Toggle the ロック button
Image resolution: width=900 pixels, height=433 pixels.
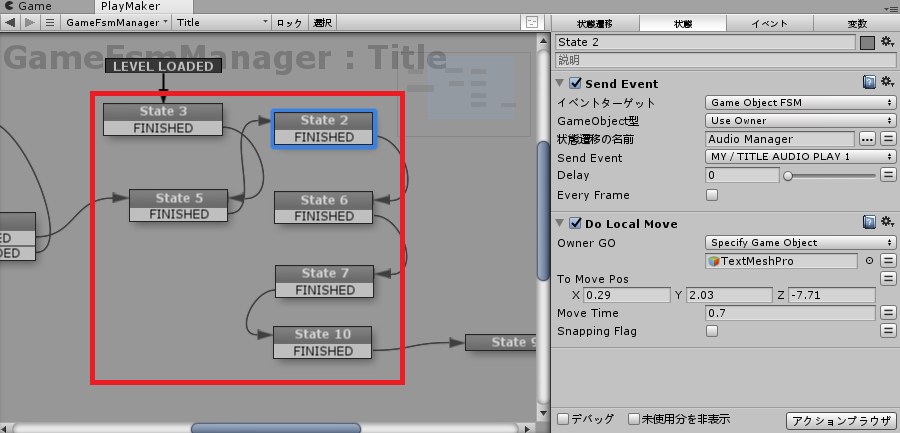pos(290,22)
